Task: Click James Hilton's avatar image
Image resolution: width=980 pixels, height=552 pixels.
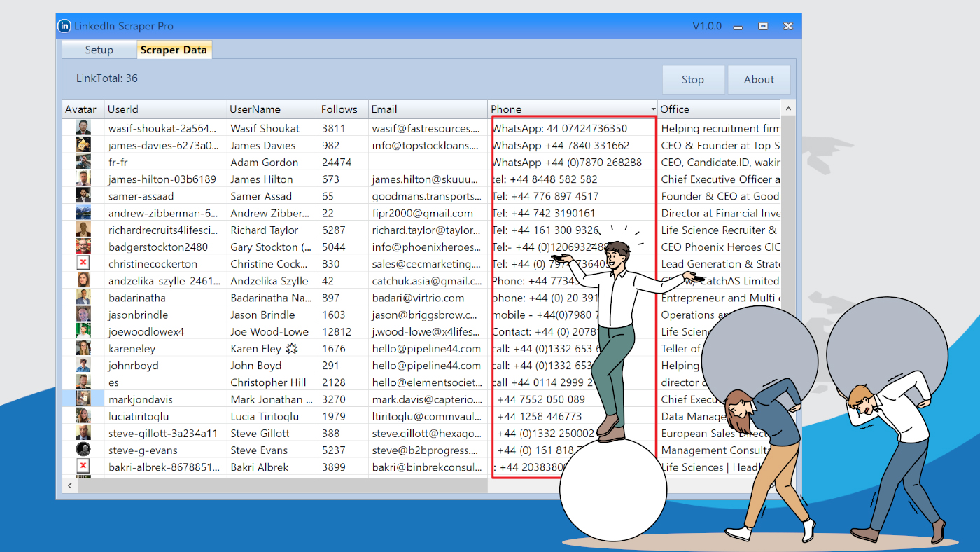Action: [83, 179]
